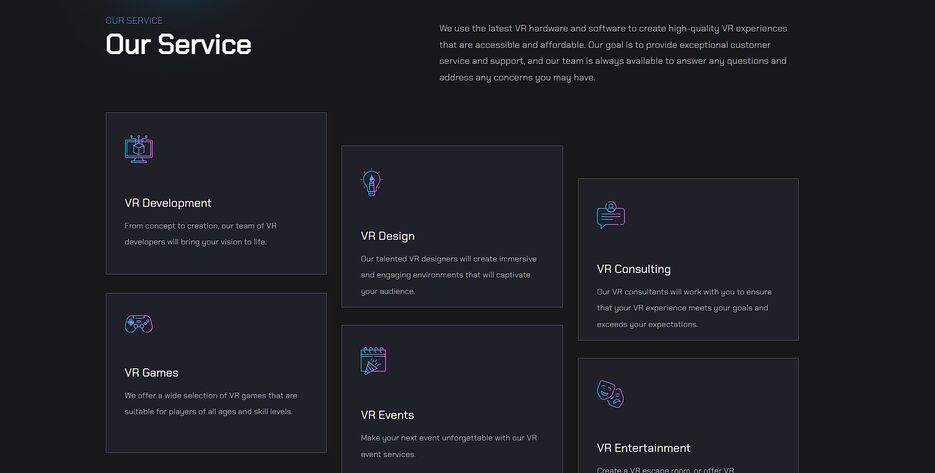The image size is (935, 473).
Task: Click 'Our VR consultants will work' description
Action: click(x=685, y=308)
